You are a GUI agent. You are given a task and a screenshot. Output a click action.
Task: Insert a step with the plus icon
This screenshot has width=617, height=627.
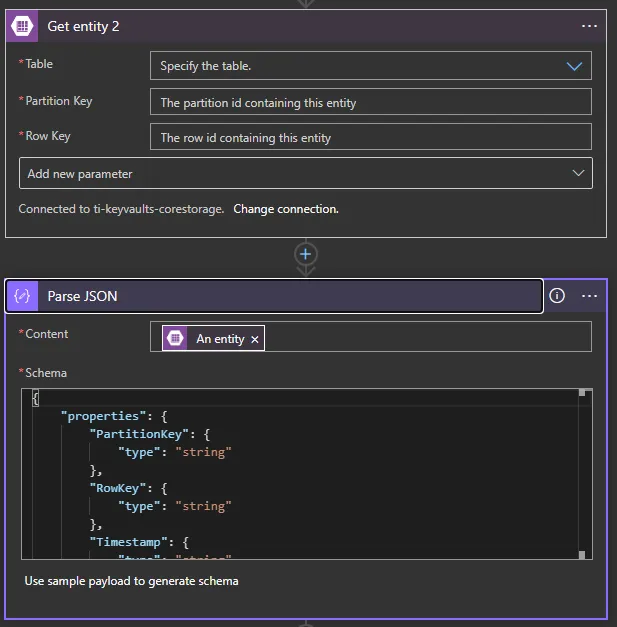tap(306, 254)
